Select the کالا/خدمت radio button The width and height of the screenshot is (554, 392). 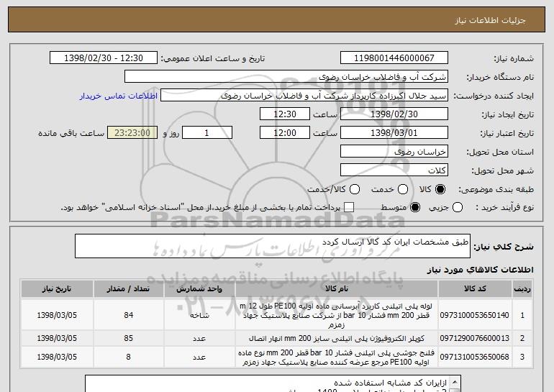pos(355,189)
